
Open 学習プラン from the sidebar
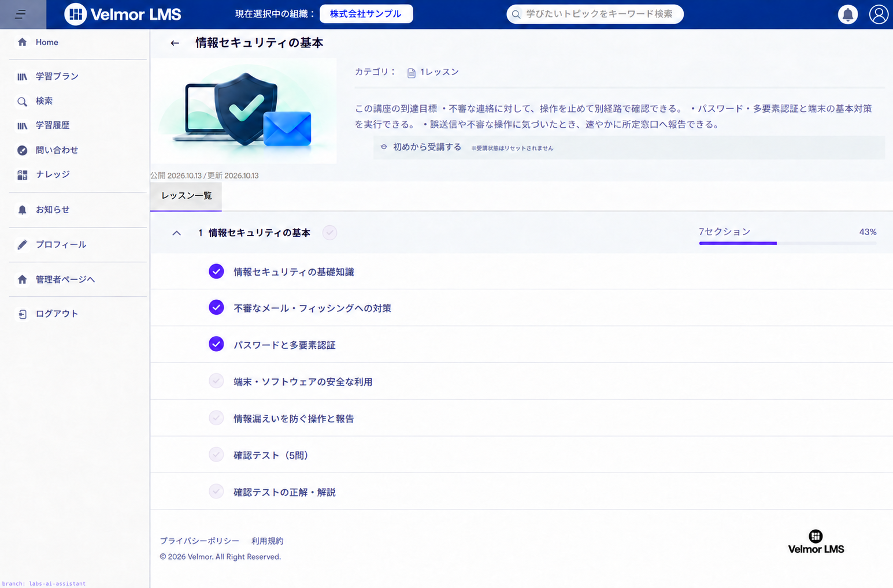pyautogui.click(x=57, y=76)
